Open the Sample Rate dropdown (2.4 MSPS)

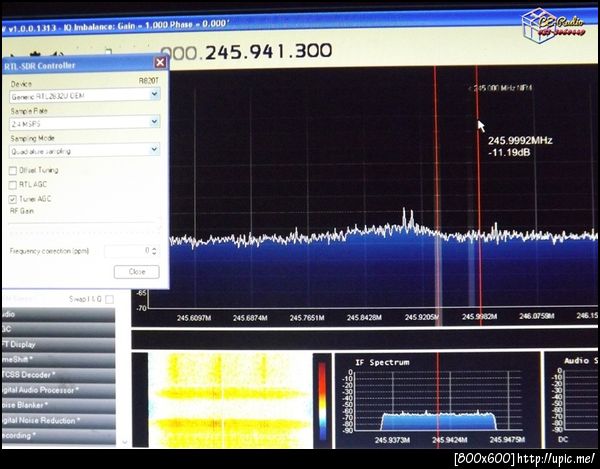[85, 123]
